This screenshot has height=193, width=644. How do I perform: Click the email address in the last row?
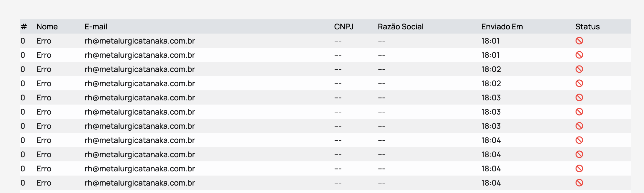pos(140,183)
